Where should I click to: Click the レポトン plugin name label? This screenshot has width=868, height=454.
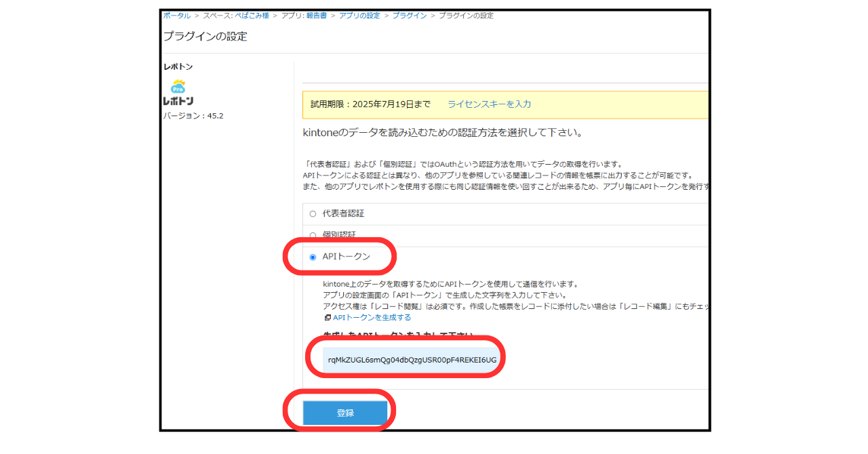tap(178, 67)
